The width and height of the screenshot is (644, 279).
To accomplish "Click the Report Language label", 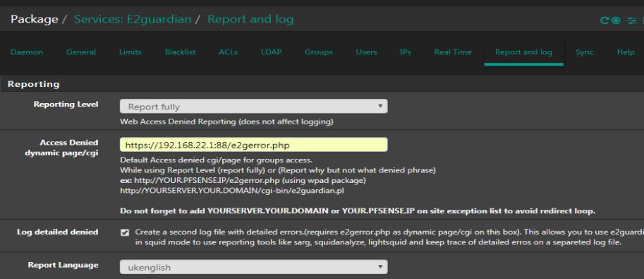I will pos(63,265).
